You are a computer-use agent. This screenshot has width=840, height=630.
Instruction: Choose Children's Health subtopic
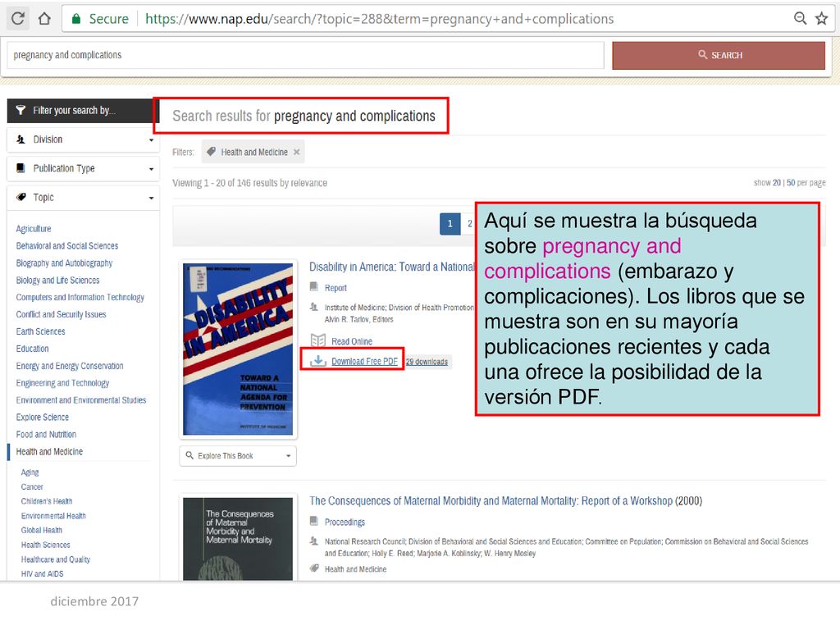coord(47,501)
